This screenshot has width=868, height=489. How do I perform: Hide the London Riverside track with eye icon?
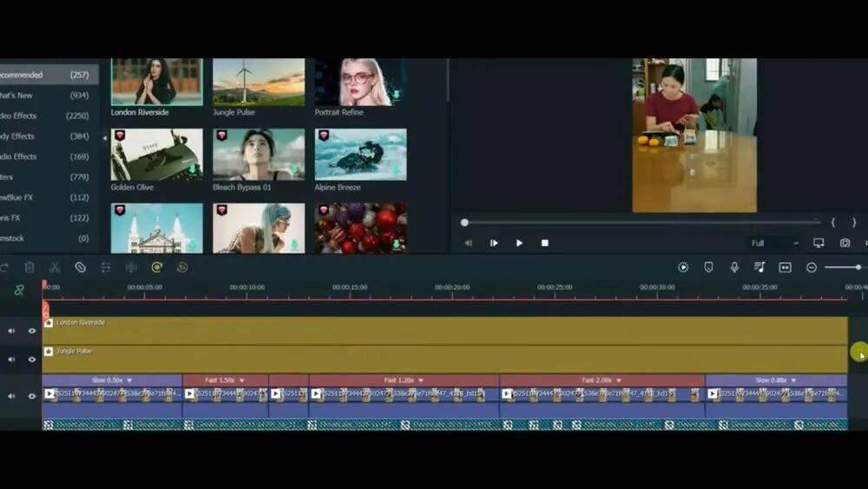point(32,331)
